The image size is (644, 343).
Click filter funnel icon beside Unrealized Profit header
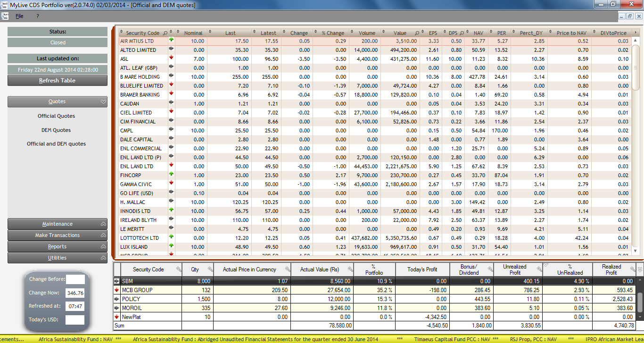(546, 266)
